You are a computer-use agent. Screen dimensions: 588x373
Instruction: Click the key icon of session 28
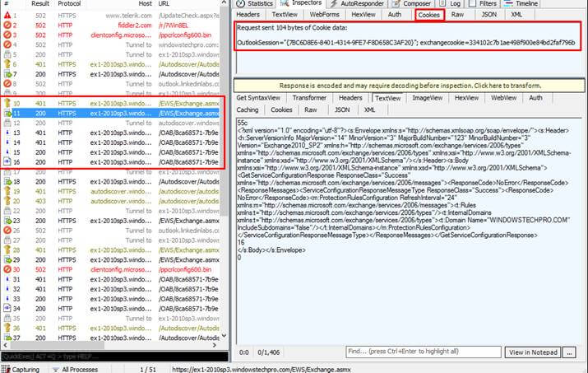7,249
